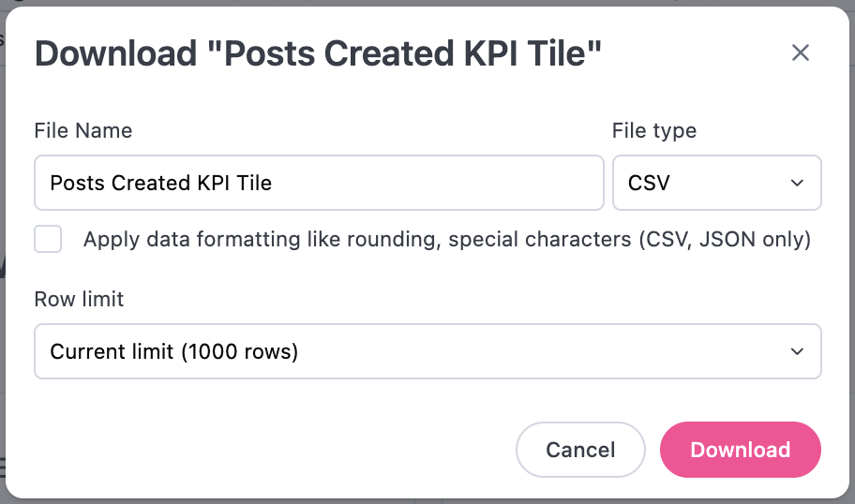Click the 'Apply data formatting like rounding' label text
This screenshot has height=504, width=855.
coord(262,239)
